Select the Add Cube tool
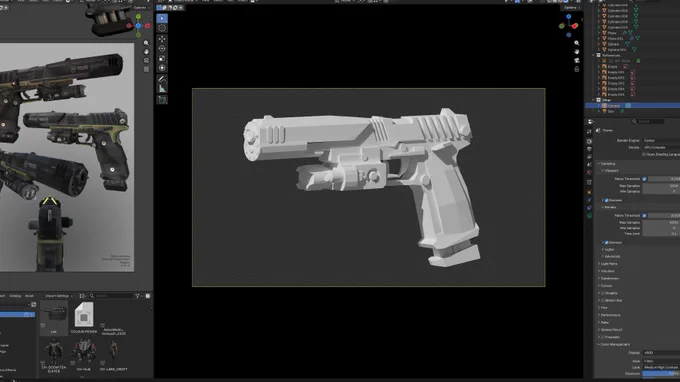The image size is (680, 382). coord(162,100)
